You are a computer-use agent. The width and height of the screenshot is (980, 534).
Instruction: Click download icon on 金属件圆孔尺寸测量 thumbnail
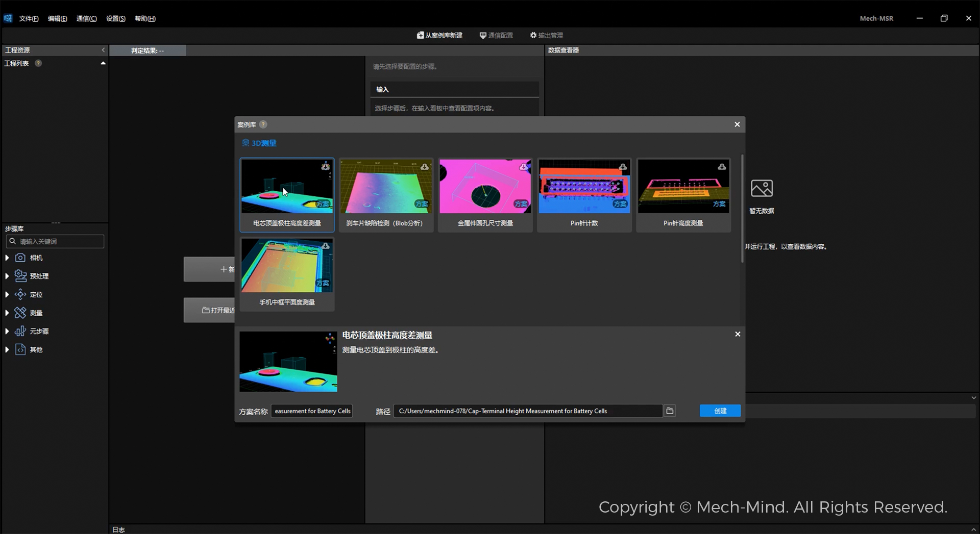point(523,167)
